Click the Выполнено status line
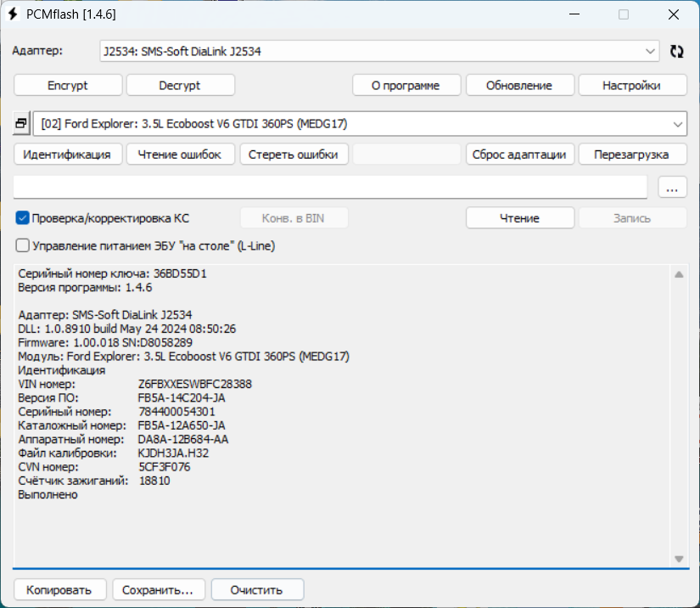This screenshot has width=700, height=608. coord(48,495)
